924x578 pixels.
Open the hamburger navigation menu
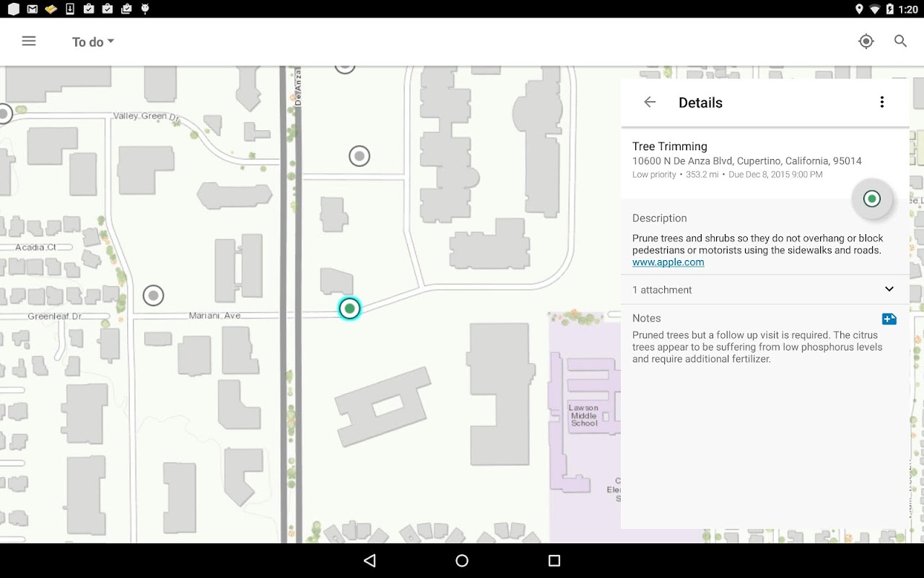29,41
